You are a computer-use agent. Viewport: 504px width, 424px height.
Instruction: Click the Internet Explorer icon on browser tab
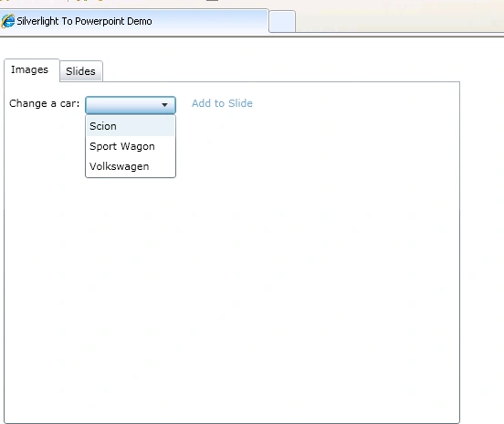point(7,21)
